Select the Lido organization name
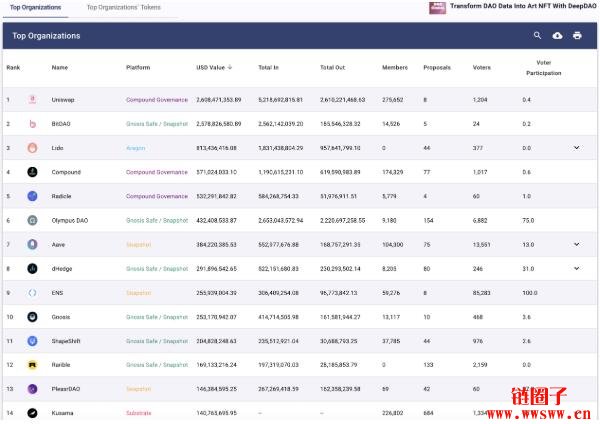600x424 pixels. pos(57,148)
